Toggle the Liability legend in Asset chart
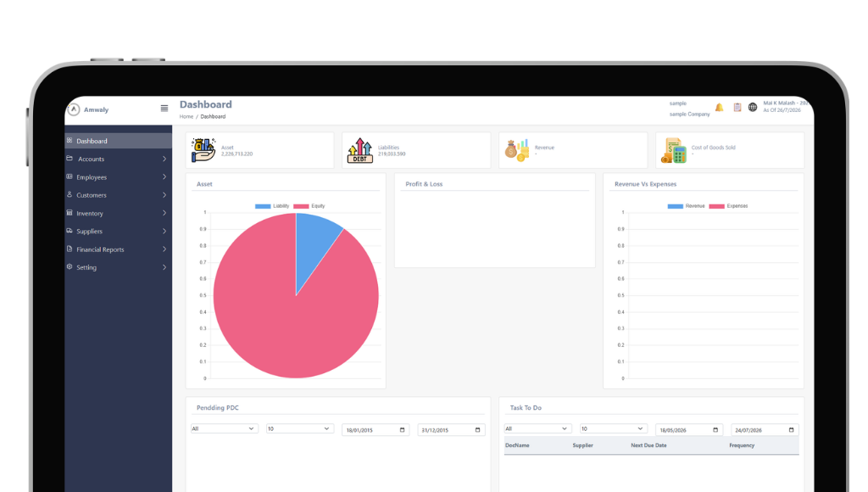The height and width of the screenshot is (492, 868). point(272,206)
